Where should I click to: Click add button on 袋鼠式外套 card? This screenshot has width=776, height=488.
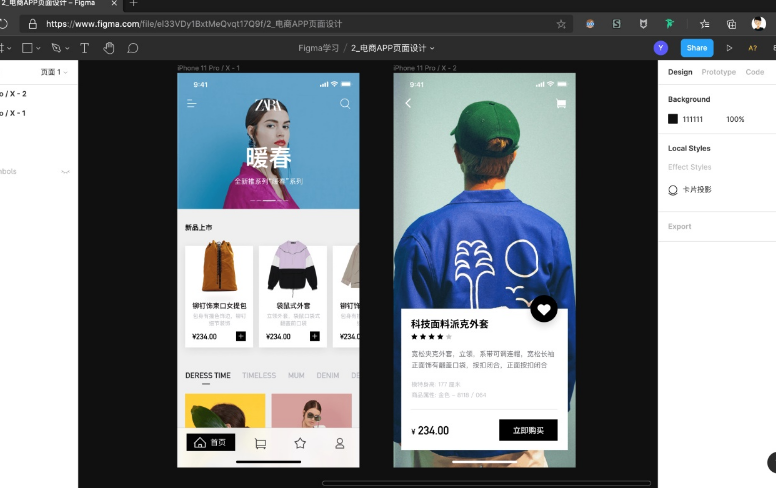pyautogui.click(x=314, y=336)
